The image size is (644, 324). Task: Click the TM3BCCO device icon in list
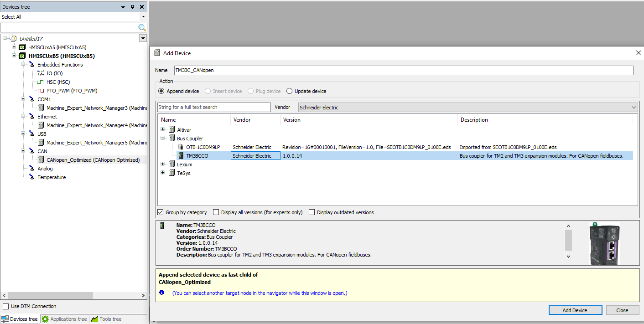181,156
